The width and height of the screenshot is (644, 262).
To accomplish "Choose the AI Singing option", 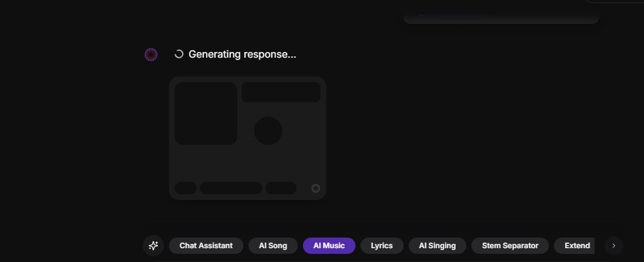I will click(x=437, y=246).
